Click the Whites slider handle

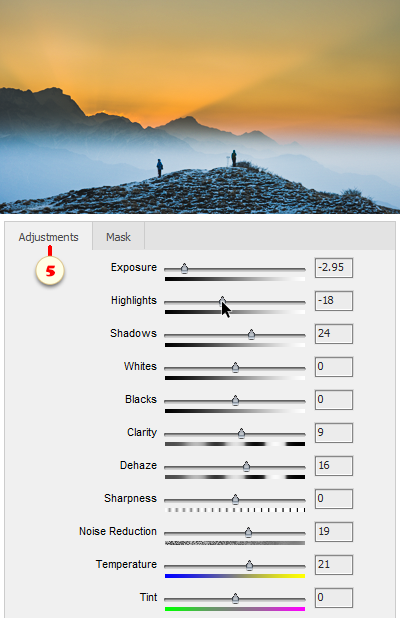[235, 368]
